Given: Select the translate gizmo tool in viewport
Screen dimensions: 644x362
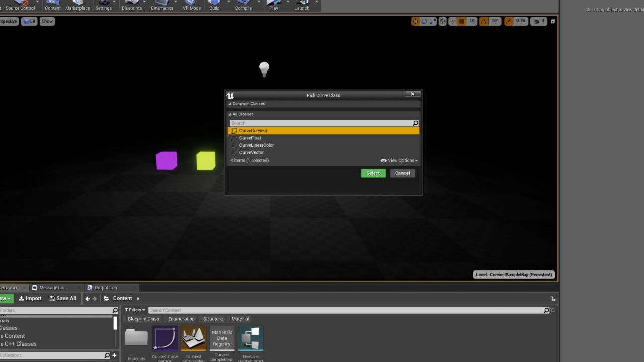Looking at the screenshot, I should (x=415, y=21).
